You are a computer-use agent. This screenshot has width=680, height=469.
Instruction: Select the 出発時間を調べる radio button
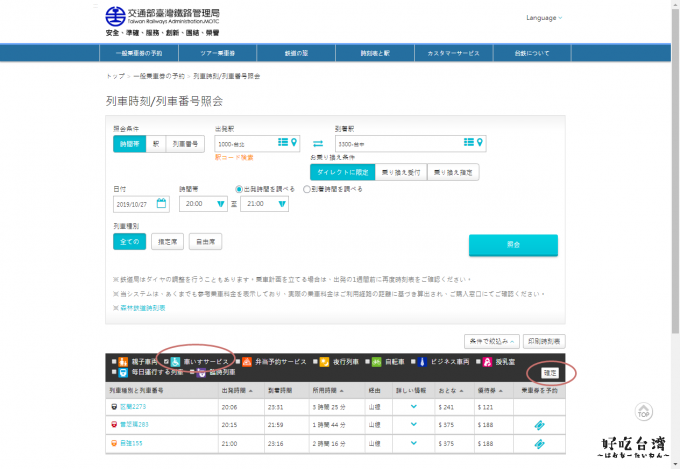pos(238,188)
